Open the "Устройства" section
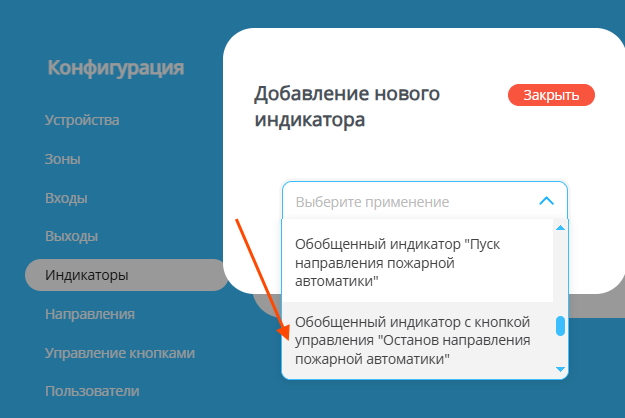This screenshot has height=418, width=625. click(82, 121)
